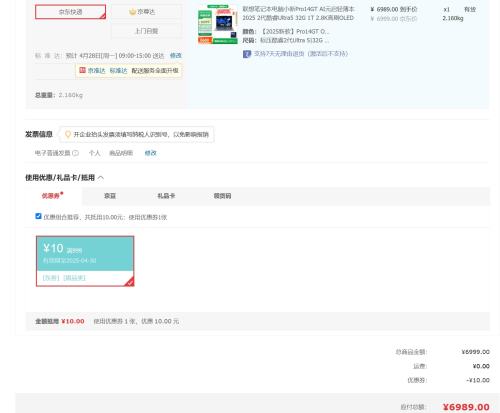This screenshot has height=413, width=500.
Task: Click the red JD icon before 京准达
Action: pyautogui.click(x=82, y=70)
